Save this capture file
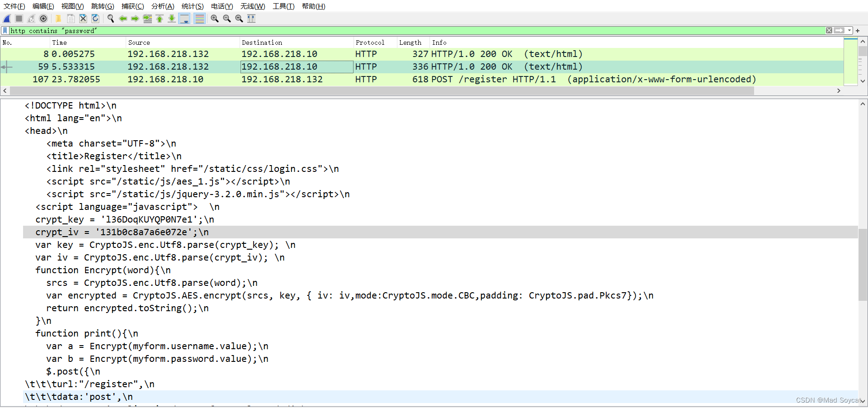The image size is (868, 408). 71,19
